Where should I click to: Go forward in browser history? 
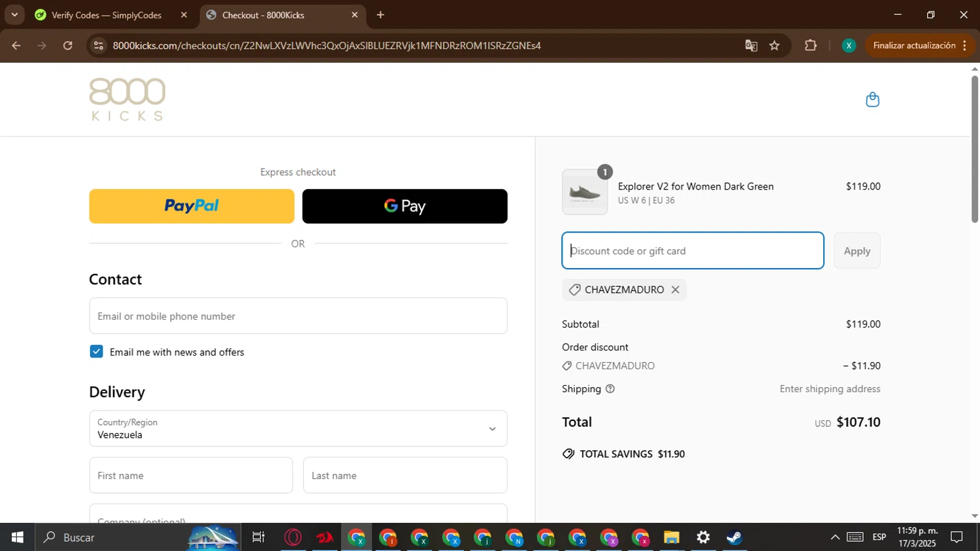pyautogui.click(x=42, y=46)
